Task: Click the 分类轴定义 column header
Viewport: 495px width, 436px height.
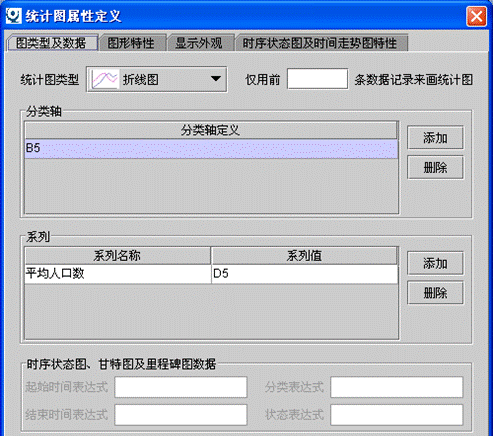Action: point(211,130)
